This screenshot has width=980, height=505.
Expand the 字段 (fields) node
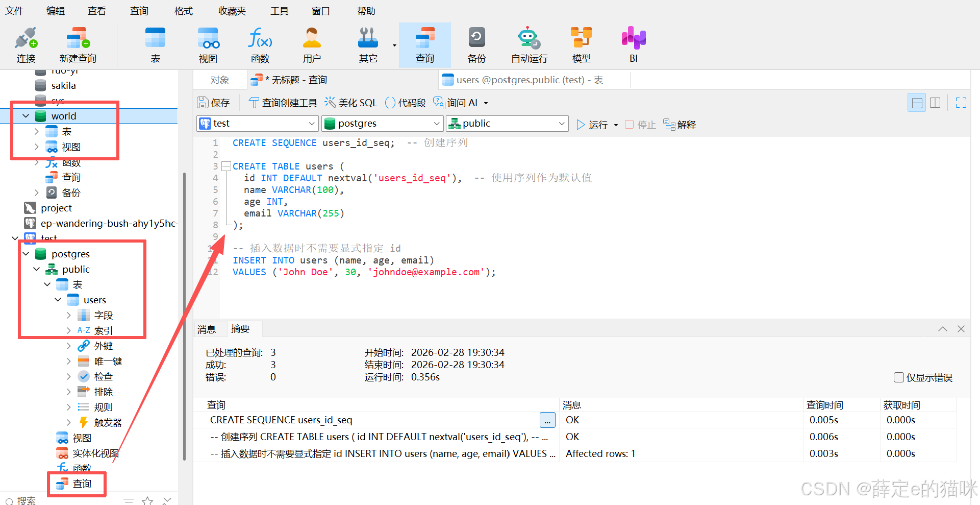pyautogui.click(x=68, y=315)
